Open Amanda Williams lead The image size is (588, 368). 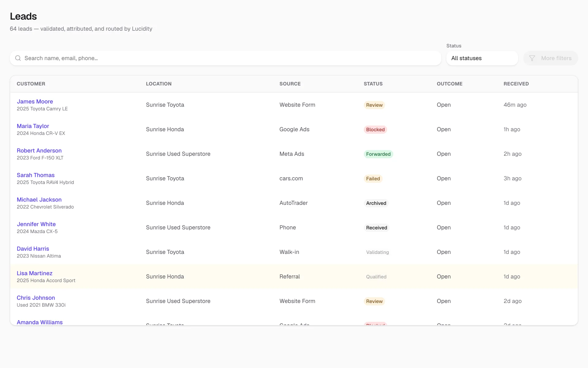[x=40, y=322]
